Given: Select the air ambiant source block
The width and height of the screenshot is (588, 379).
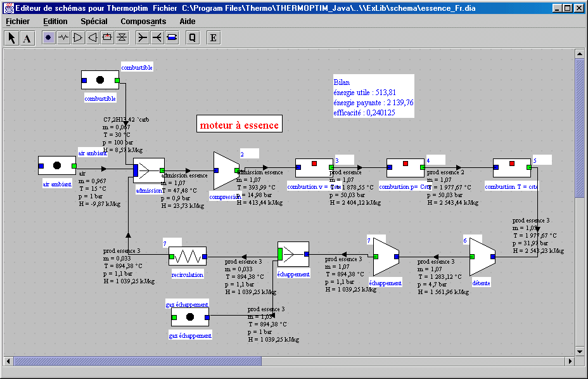Looking at the screenshot, I should coord(57,165).
